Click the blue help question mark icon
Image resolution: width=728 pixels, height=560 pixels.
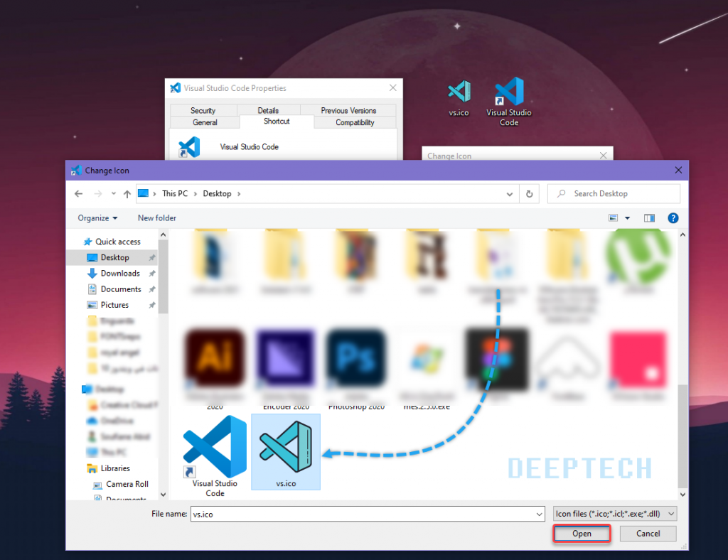(673, 218)
